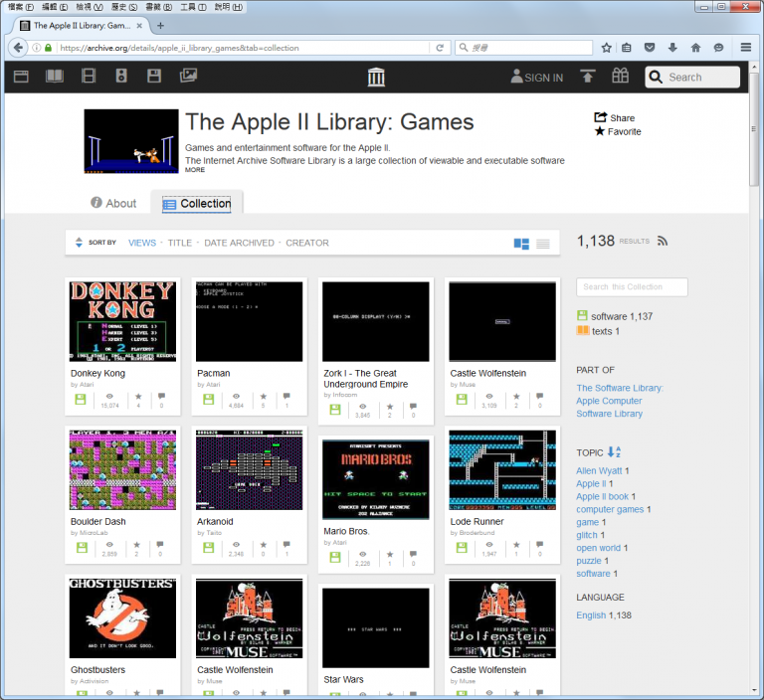Open the 書籤 (B) menu
The width and height of the screenshot is (764, 700).
[159, 7]
